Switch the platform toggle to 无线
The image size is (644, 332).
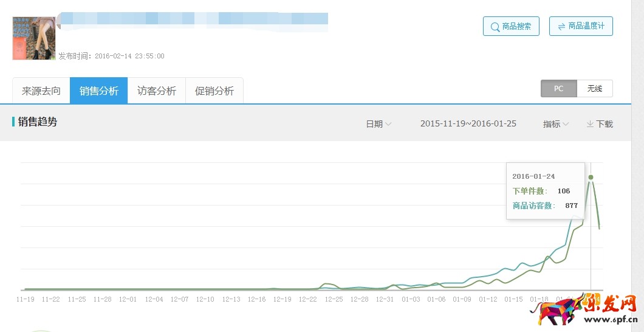coord(594,89)
